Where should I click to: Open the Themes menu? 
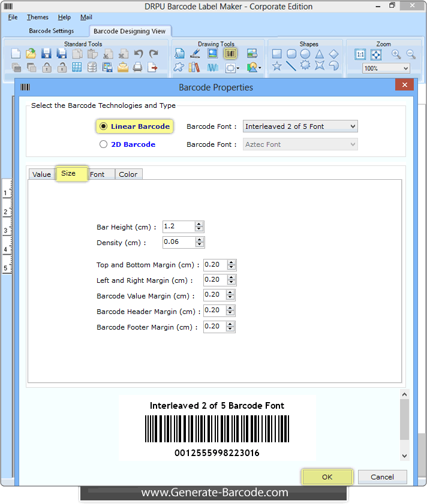point(38,17)
